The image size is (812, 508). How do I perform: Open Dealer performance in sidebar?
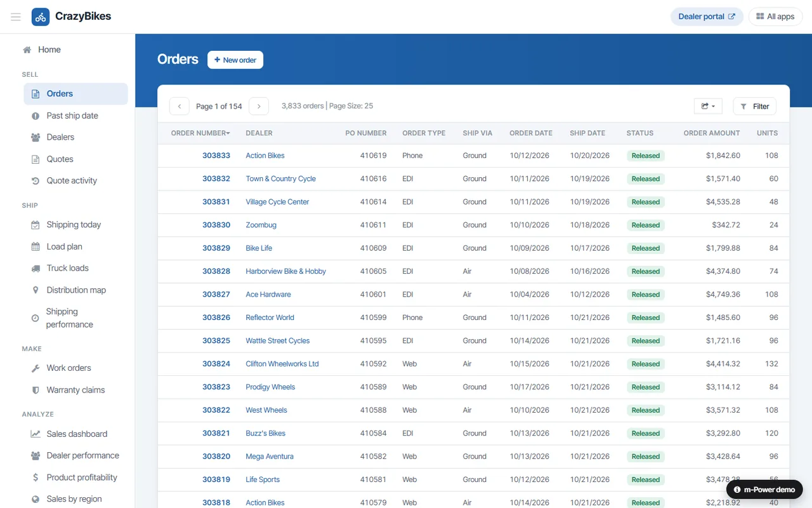pyautogui.click(x=75, y=455)
